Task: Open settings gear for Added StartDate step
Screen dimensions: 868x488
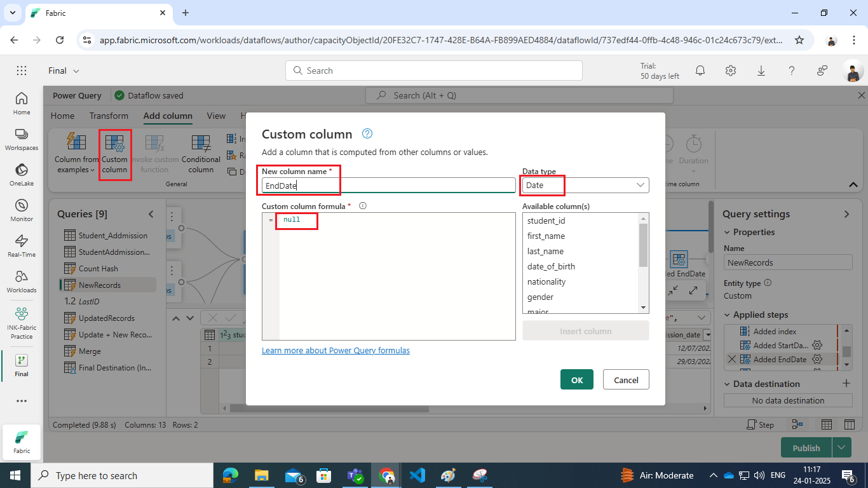Action: (x=818, y=345)
